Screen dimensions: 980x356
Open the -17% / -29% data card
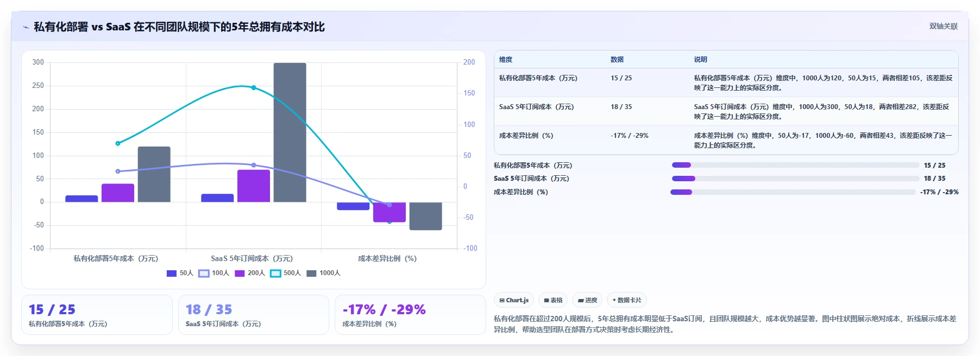coord(410,315)
